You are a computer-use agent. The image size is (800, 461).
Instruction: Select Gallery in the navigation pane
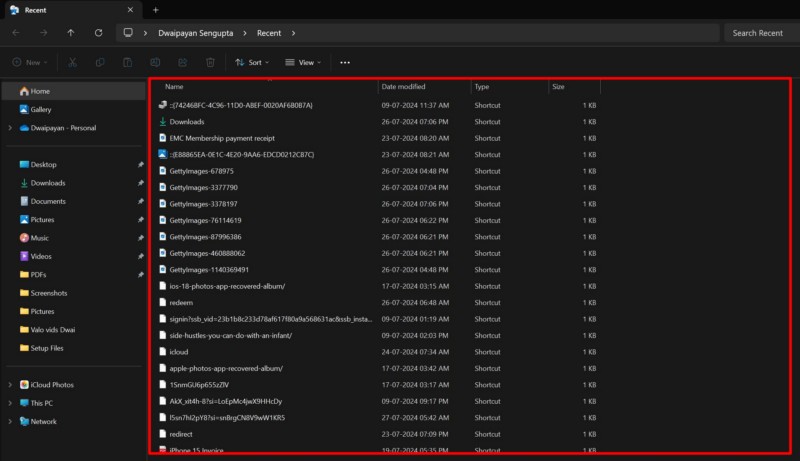tap(41, 109)
